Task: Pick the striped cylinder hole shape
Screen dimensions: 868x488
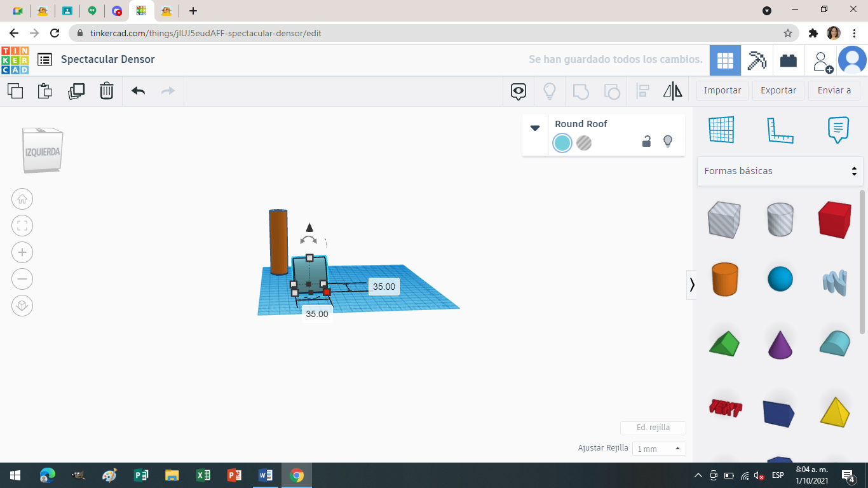Action: [x=780, y=219]
